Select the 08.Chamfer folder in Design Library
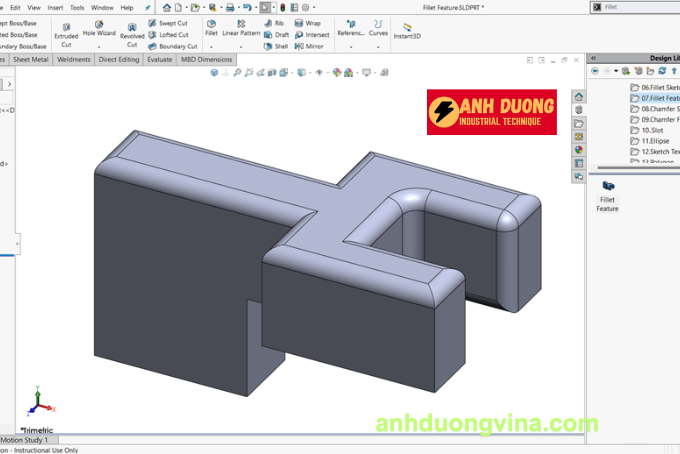 [x=655, y=109]
